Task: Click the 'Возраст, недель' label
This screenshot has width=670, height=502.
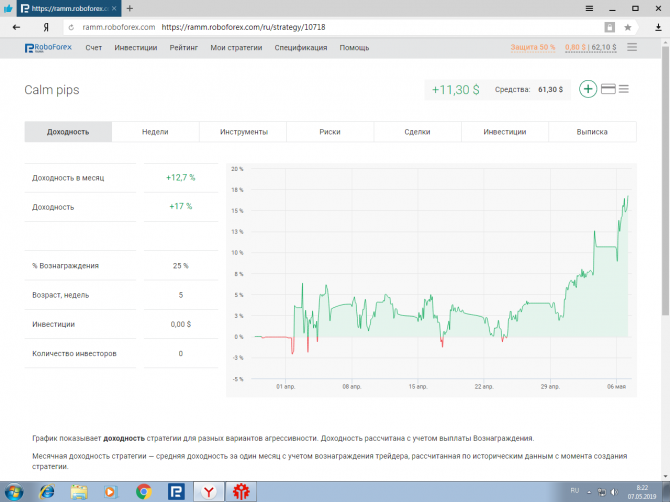Action: (61, 295)
